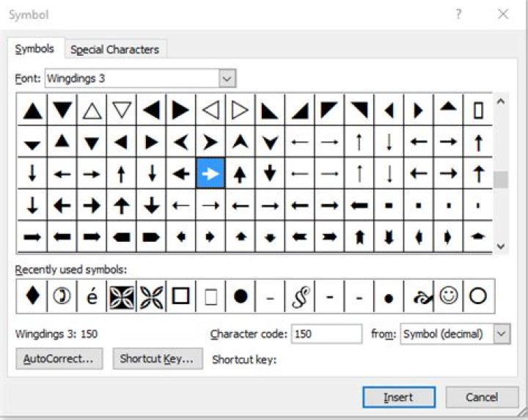Pick the hollow downward triangle symbol
Screen dimensions: 528x420
(x=122, y=111)
